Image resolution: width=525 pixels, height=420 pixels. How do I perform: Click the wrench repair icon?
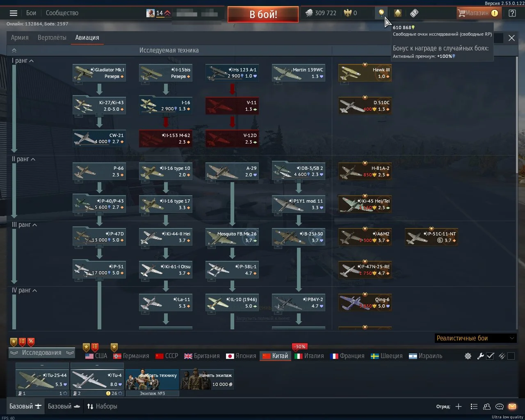(x=481, y=356)
